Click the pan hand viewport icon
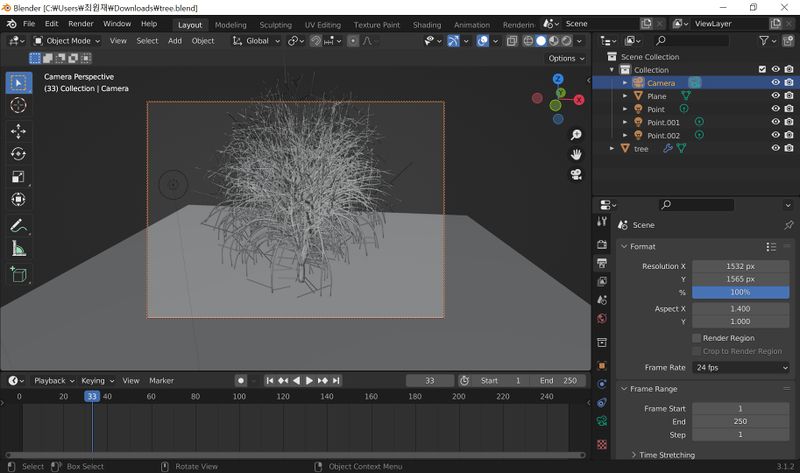 coord(576,154)
